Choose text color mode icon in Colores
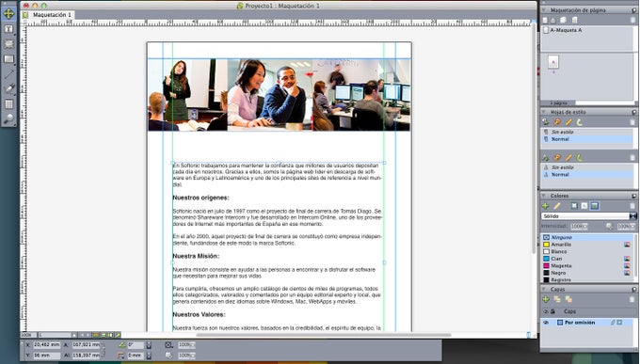Image resolution: width=640 pixels, height=364 pixels. point(584,206)
